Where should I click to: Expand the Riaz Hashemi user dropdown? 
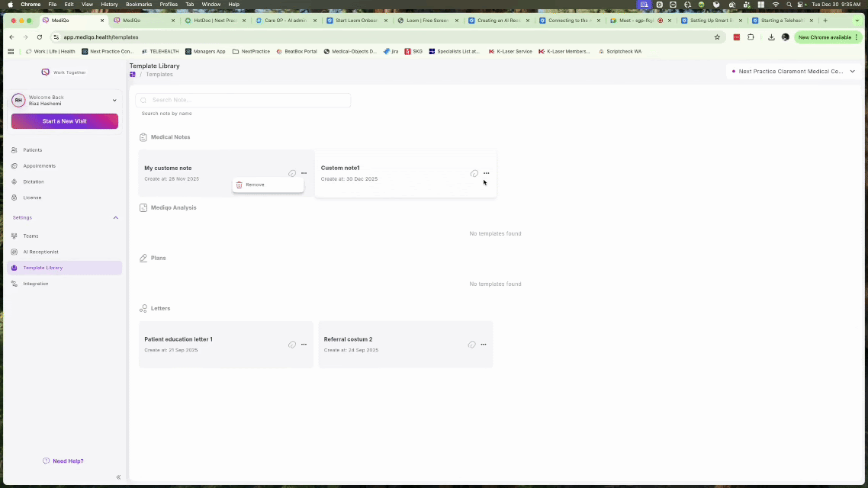pos(114,101)
